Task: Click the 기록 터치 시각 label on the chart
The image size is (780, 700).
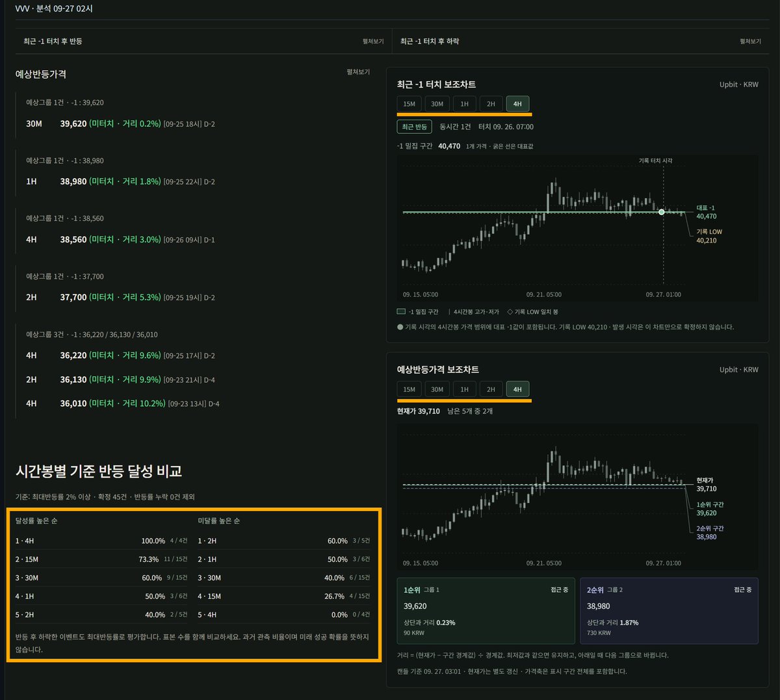Action: tap(655, 161)
